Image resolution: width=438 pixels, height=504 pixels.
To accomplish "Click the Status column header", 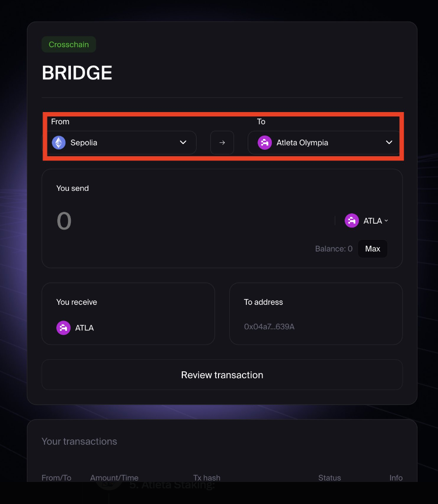I will click(329, 478).
